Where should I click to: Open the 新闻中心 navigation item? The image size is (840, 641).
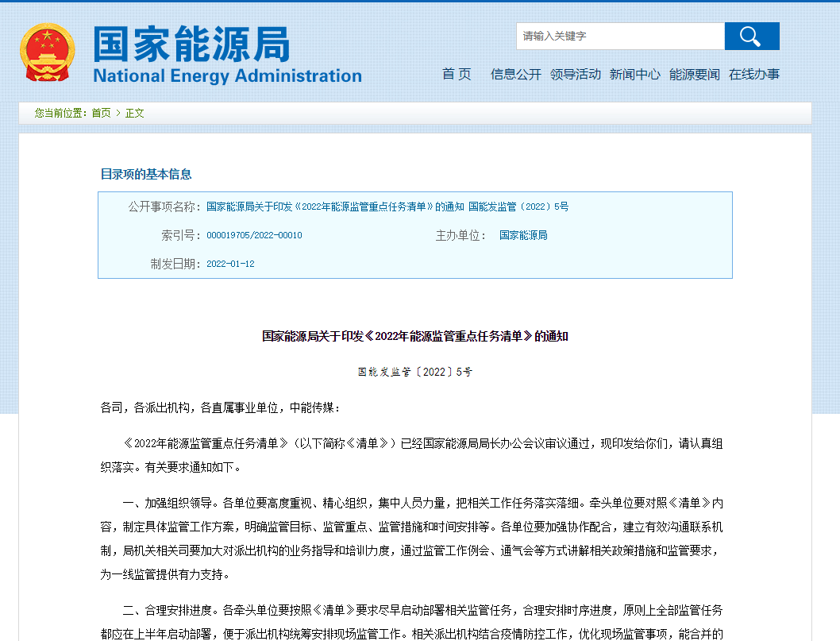[635, 74]
